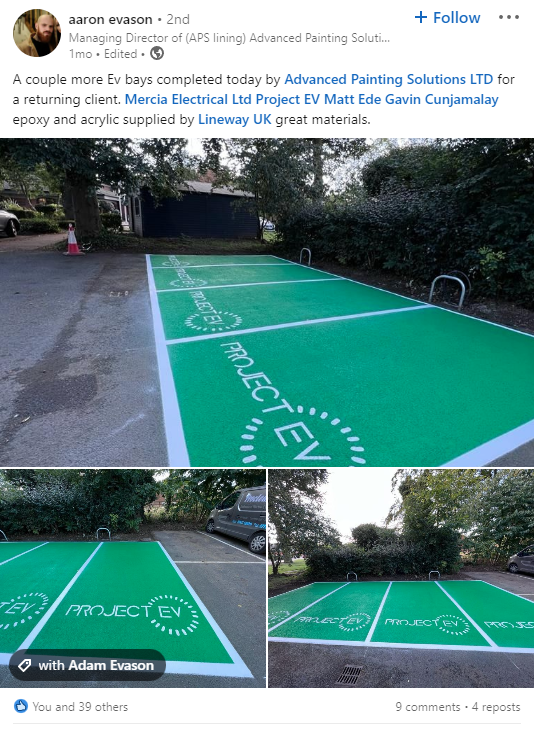The image size is (534, 731).
Task: Open aaron evason's profile picture
Action: (37, 33)
